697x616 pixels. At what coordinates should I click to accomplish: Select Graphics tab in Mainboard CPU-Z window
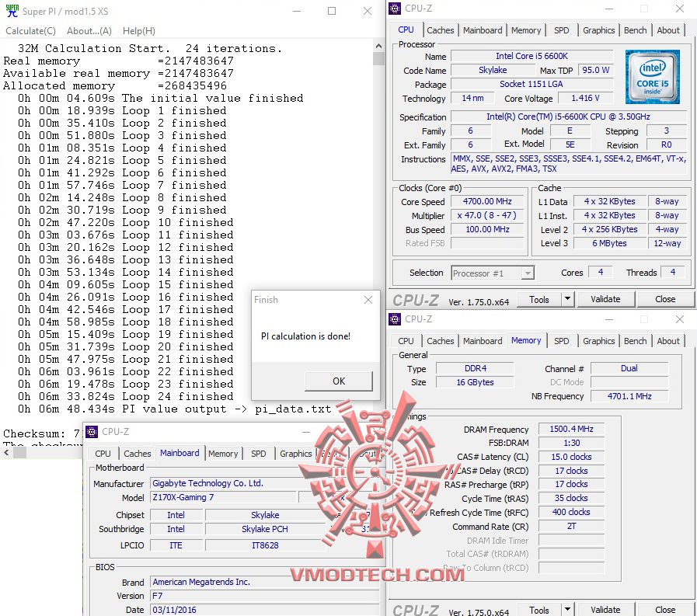click(x=295, y=454)
